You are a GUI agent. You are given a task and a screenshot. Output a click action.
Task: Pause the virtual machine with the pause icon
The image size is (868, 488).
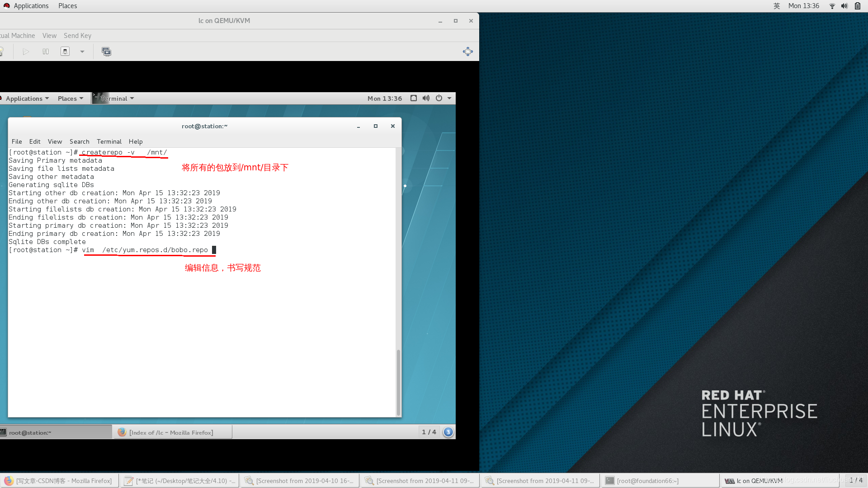pyautogui.click(x=46, y=52)
